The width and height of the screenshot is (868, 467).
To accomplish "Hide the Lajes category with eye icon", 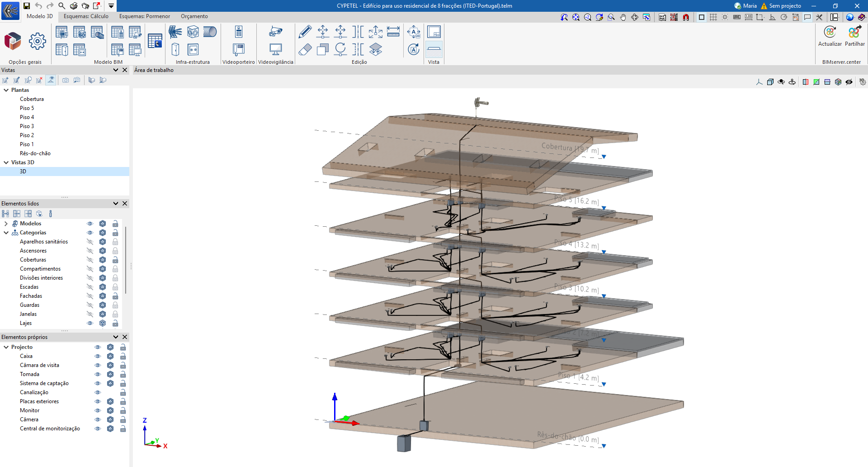I will [x=90, y=323].
